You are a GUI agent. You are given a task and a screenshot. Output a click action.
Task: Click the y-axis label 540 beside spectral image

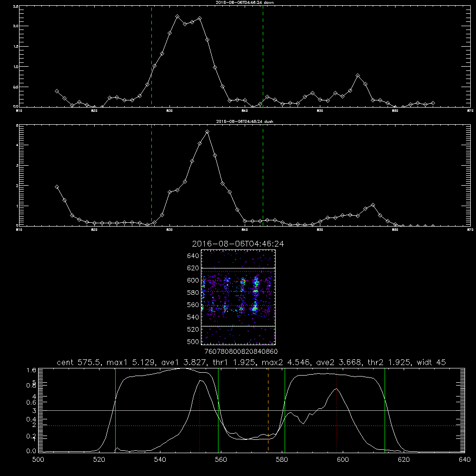pos(193,317)
